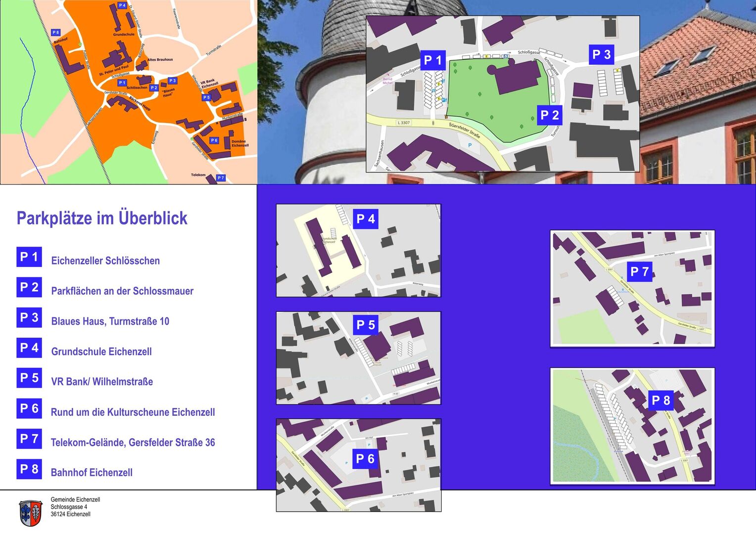756x534 pixels.
Task: Choose the P 4 legend badge beside Grundschule Eichenzell
Action: 29,348
